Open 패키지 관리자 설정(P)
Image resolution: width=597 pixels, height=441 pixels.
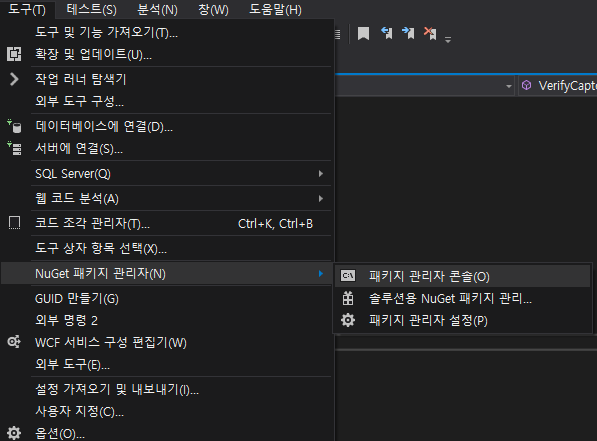click(x=463, y=320)
